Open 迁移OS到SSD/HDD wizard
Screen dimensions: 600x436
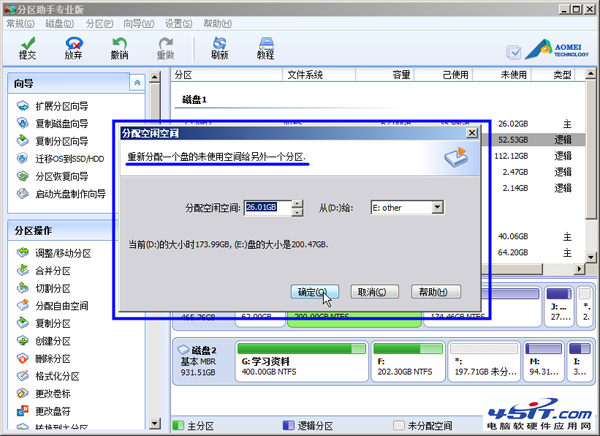[x=60, y=158]
